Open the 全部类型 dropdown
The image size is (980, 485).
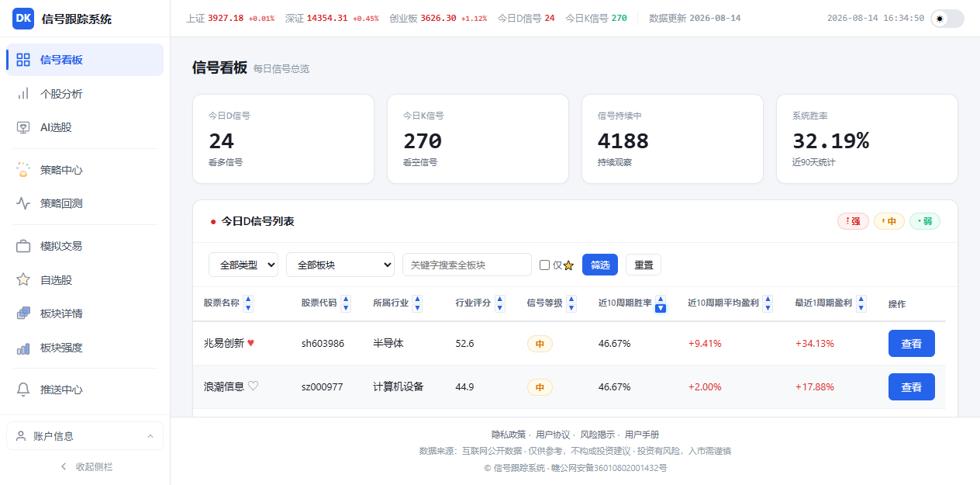click(x=243, y=265)
